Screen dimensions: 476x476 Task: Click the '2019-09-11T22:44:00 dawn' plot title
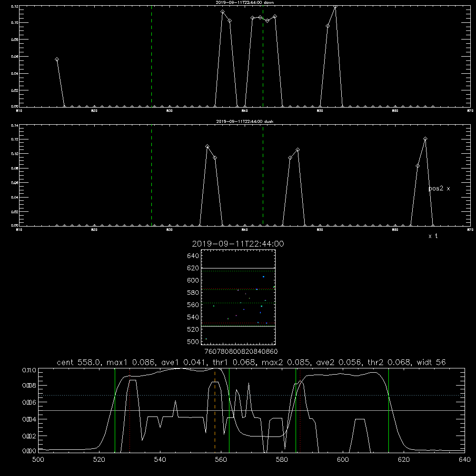pos(245,2)
